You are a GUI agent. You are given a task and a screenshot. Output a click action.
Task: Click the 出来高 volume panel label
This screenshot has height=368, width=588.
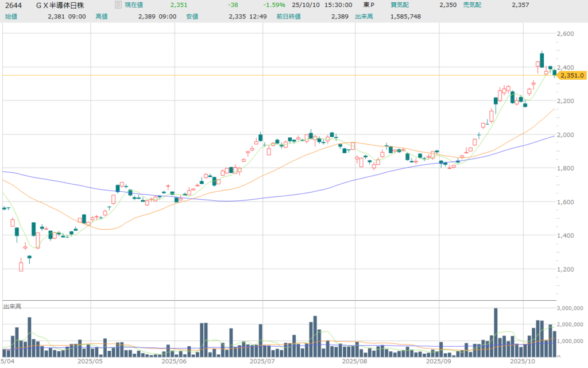pos(11,307)
